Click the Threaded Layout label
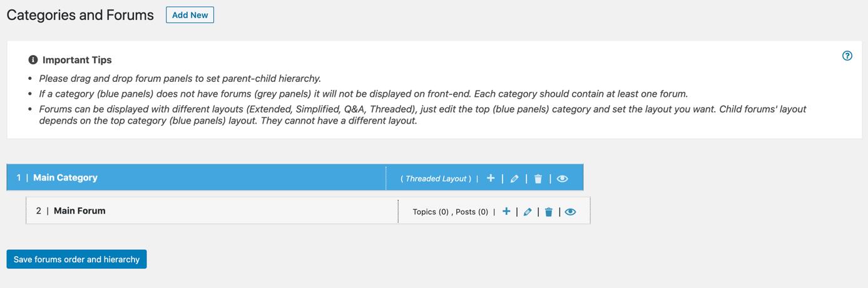The image size is (868, 288). (x=436, y=179)
